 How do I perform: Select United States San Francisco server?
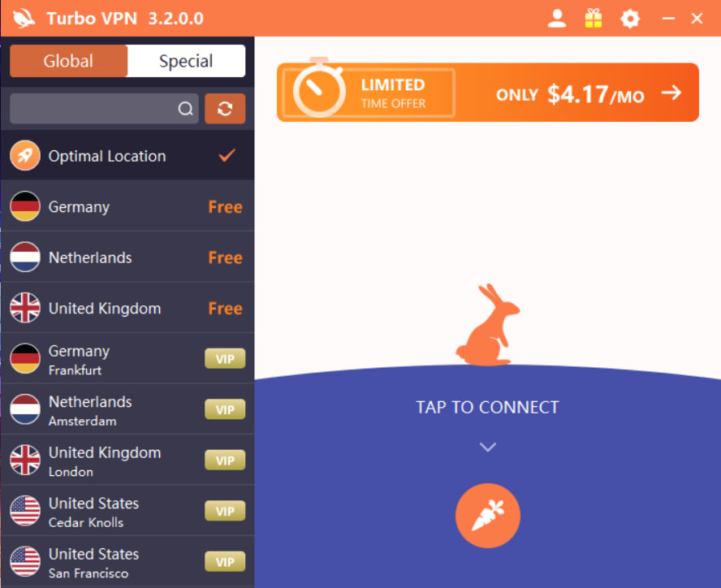(x=127, y=562)
